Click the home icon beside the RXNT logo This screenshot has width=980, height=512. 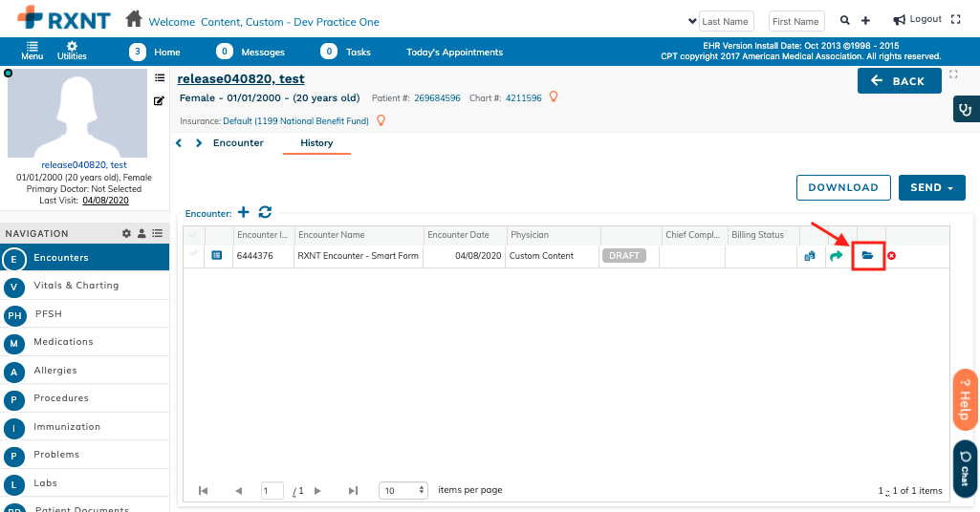[x=135, y=20]
